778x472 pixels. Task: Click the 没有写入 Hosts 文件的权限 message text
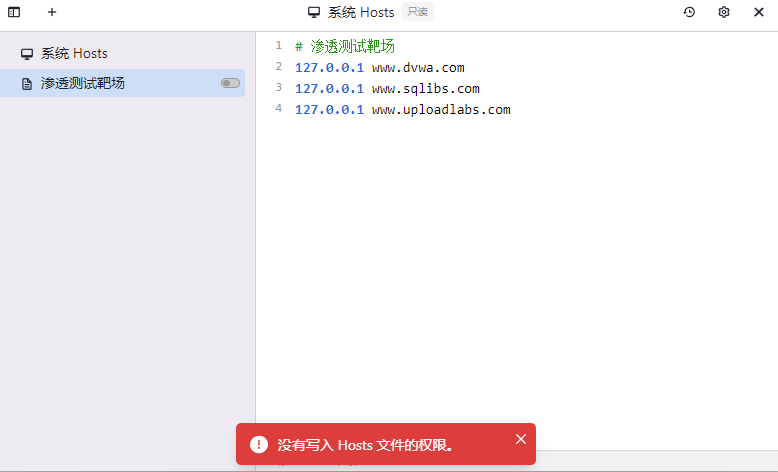click(x=365, y=445)
